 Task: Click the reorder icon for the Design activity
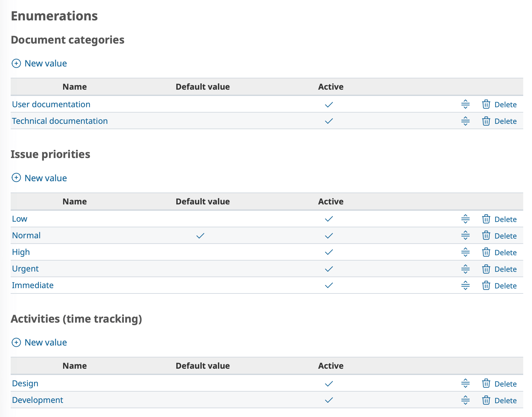click(465, 383)
